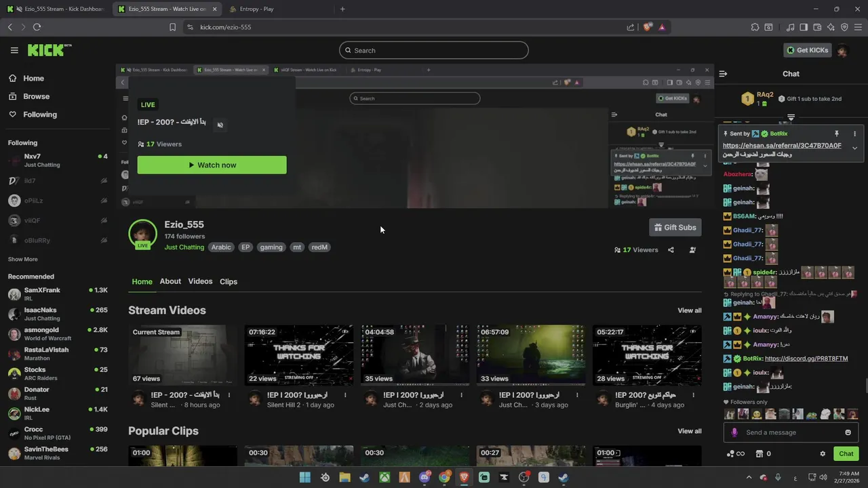868x488 pixels.
Task: Switch to the Clips tab
Action: (x=229, y=281)
